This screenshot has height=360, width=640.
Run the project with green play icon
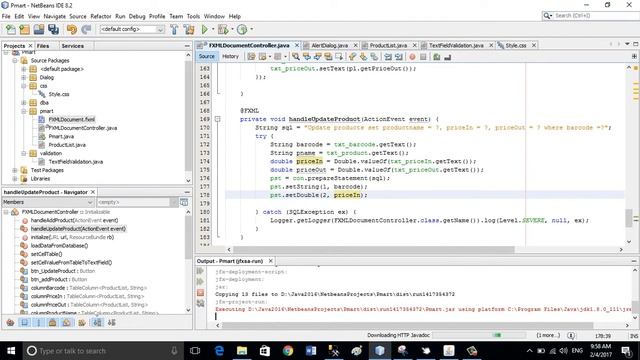[x=205, y=29]
